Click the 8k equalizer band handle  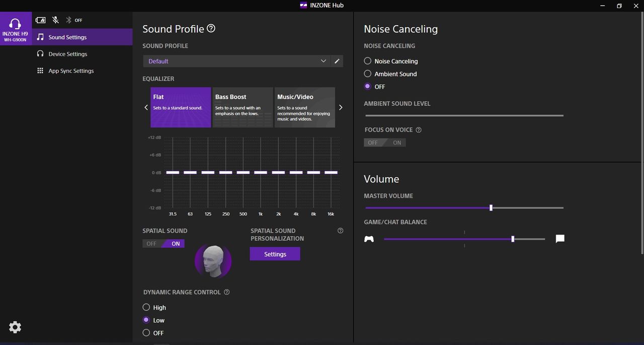click(313, 172)
